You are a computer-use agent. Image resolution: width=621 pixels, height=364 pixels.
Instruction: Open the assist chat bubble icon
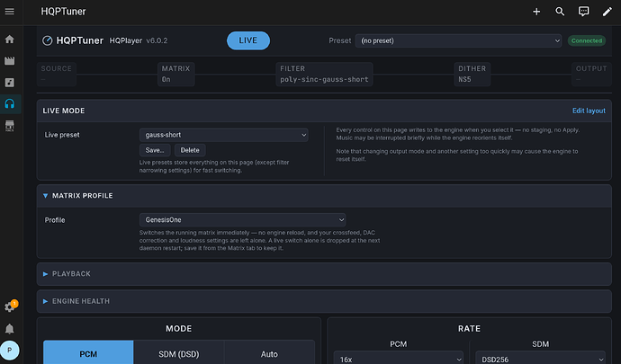583,12
